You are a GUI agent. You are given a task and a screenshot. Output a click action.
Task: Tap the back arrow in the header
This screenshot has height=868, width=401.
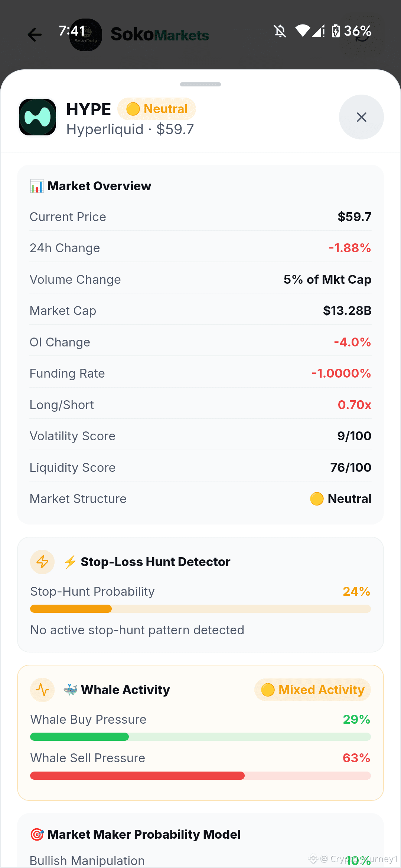point(35,35)
